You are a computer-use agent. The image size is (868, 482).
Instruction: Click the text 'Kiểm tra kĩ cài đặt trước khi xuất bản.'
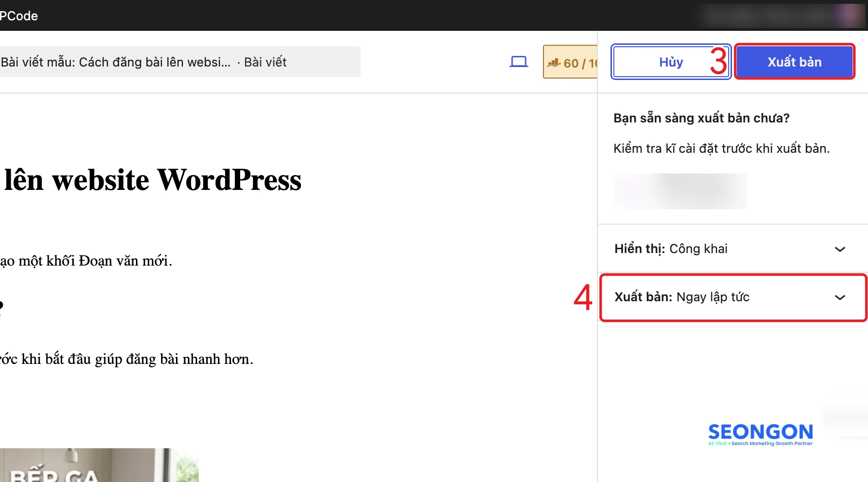tap(721, 148)
